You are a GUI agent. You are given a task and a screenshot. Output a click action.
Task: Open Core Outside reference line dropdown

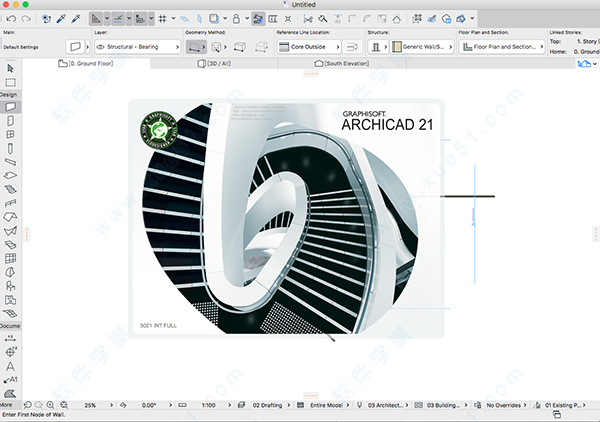[309, 47]
